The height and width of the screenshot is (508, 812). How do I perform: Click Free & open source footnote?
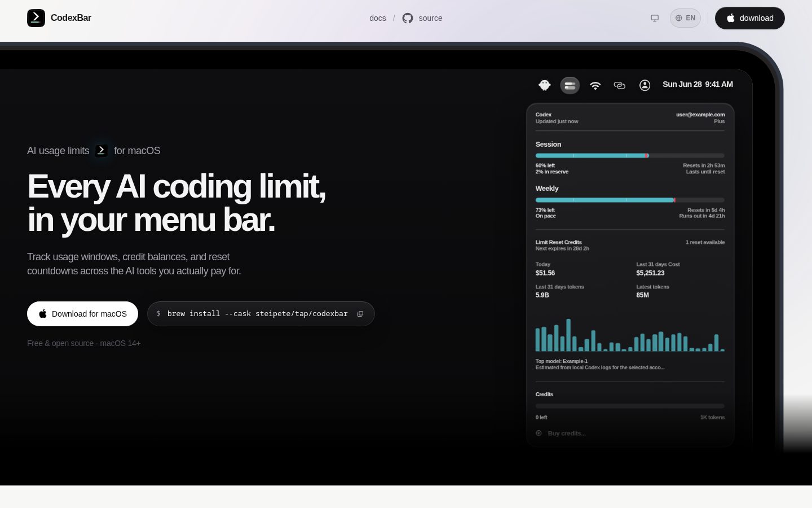(x=83, y=343)
